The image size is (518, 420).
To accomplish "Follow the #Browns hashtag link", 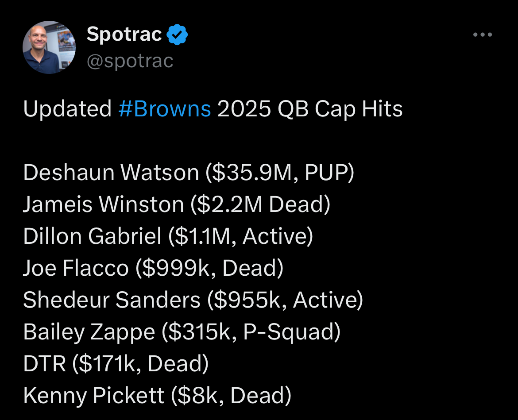I will point(165,109).
